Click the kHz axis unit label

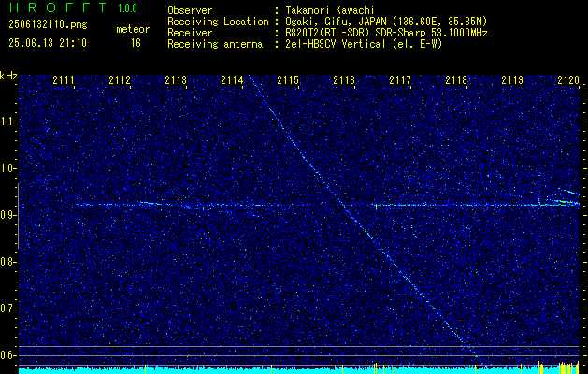[8, 76]
